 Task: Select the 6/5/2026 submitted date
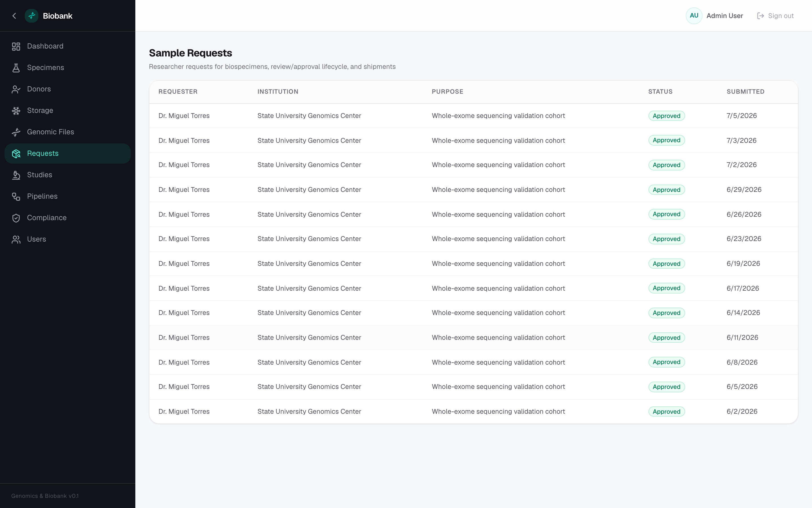click(742, 387)
